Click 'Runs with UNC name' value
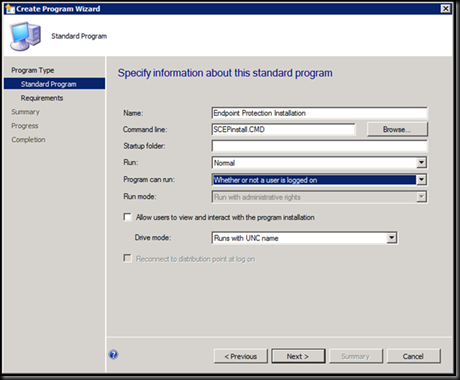The width and height of the screenshot is (460, 380). click(x=246, y=238)
